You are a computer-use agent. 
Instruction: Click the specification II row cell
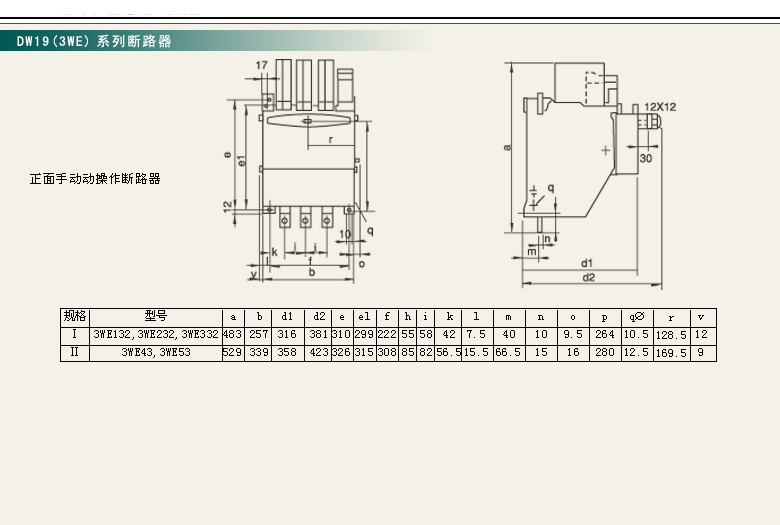coord(75,352)
